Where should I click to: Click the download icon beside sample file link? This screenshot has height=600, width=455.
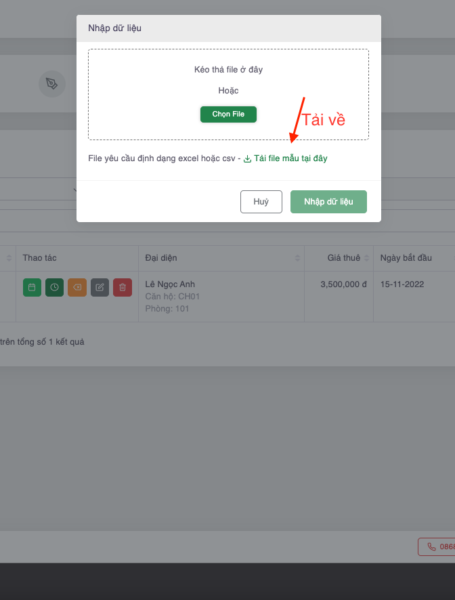coord(247,159)
